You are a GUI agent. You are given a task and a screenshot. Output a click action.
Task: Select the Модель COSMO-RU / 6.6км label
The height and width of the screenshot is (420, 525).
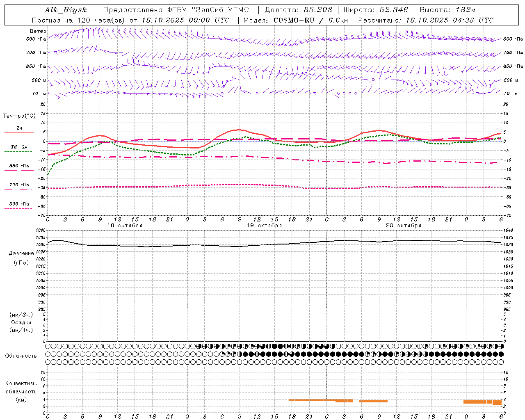click(295, 20)
